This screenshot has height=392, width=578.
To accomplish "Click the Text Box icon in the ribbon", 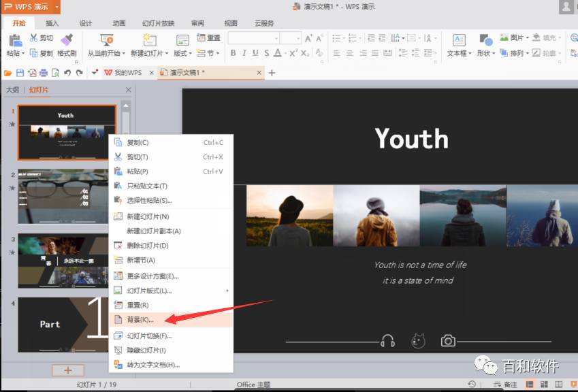I will coord(459,39).
